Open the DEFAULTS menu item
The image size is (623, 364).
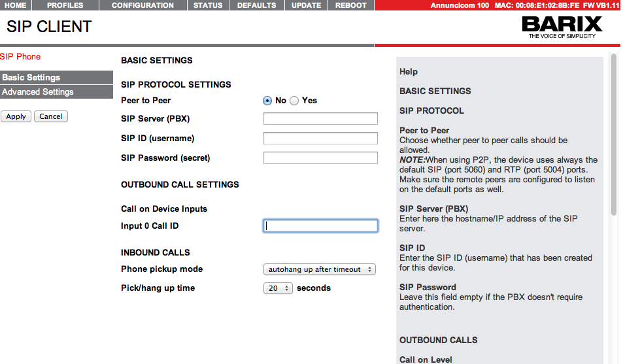coord(256,5)
